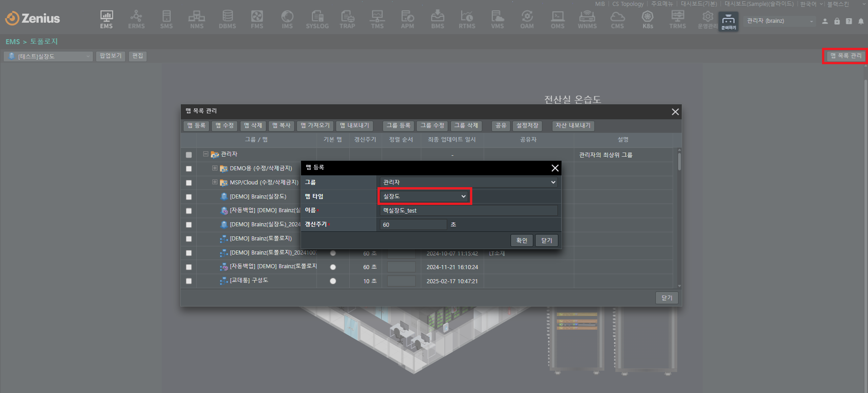Viewport: 868px width, 393px height.
Task: Open the OMS module icon
Action: coord(557,20)
